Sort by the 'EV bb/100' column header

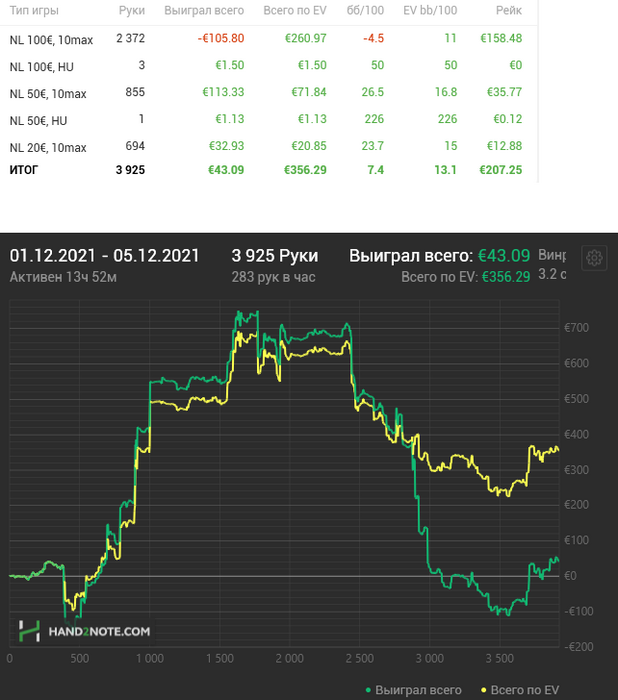click(430, 10)
